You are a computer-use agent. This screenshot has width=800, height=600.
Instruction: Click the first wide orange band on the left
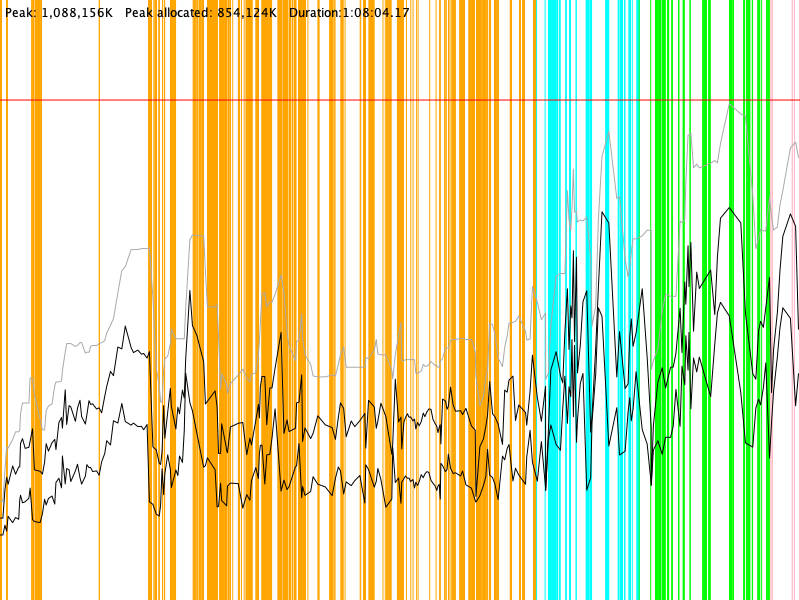[x=37, y=300]
